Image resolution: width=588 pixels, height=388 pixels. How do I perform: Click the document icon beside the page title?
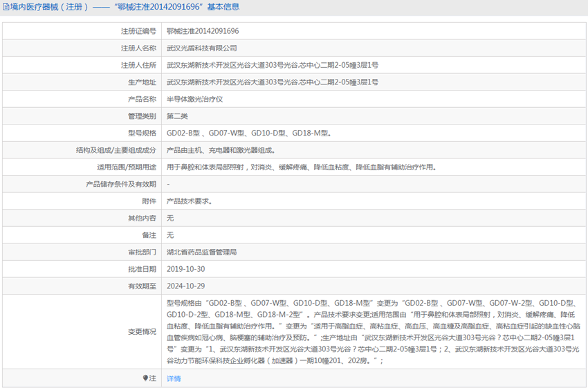[6, 7]
